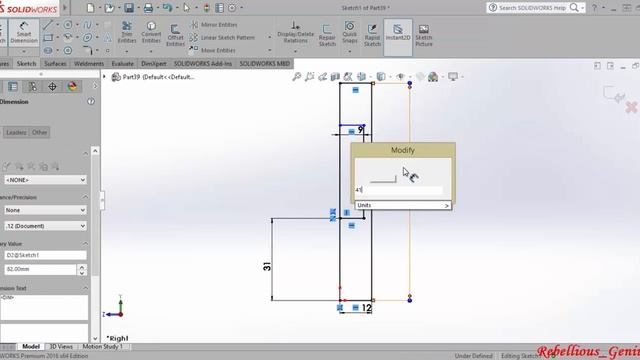640x360 pixels.
Task: Open the Motion Study 1 tab
Action: tap(103, 347)
